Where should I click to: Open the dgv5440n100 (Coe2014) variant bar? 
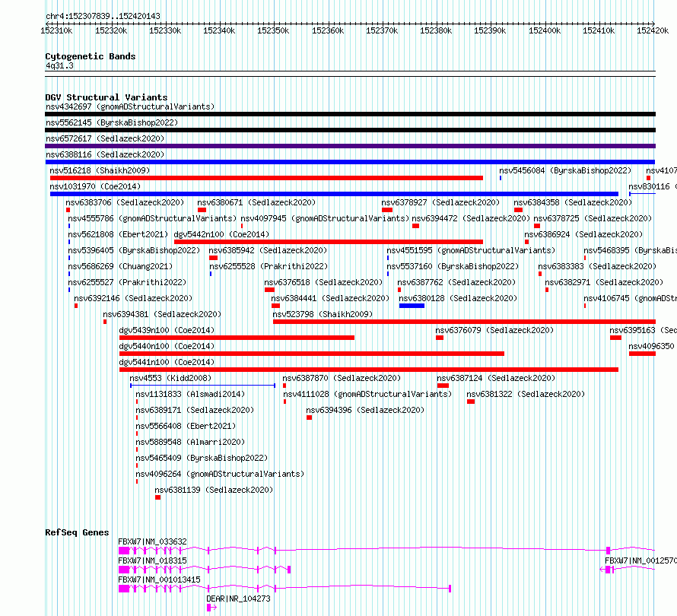click(x=312, y=354)
